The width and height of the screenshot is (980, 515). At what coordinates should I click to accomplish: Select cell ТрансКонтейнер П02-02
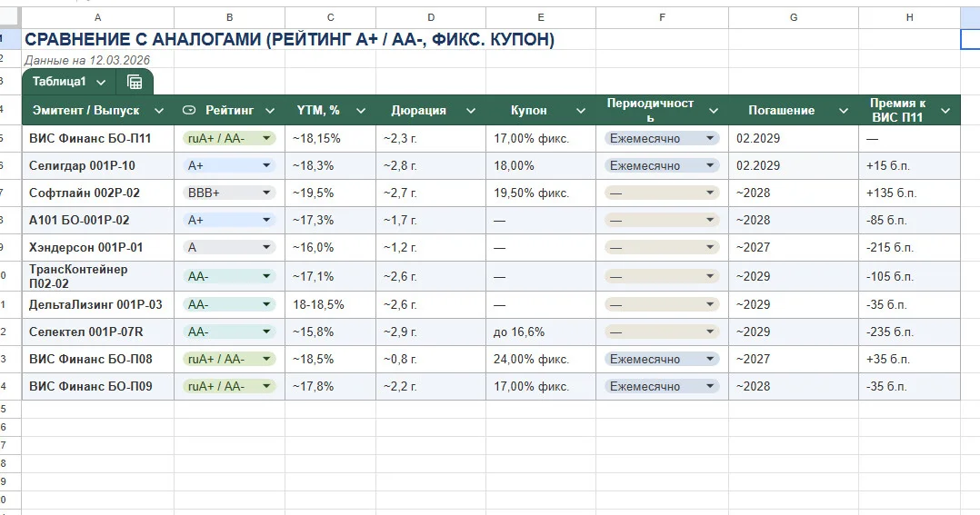point(97,276)
